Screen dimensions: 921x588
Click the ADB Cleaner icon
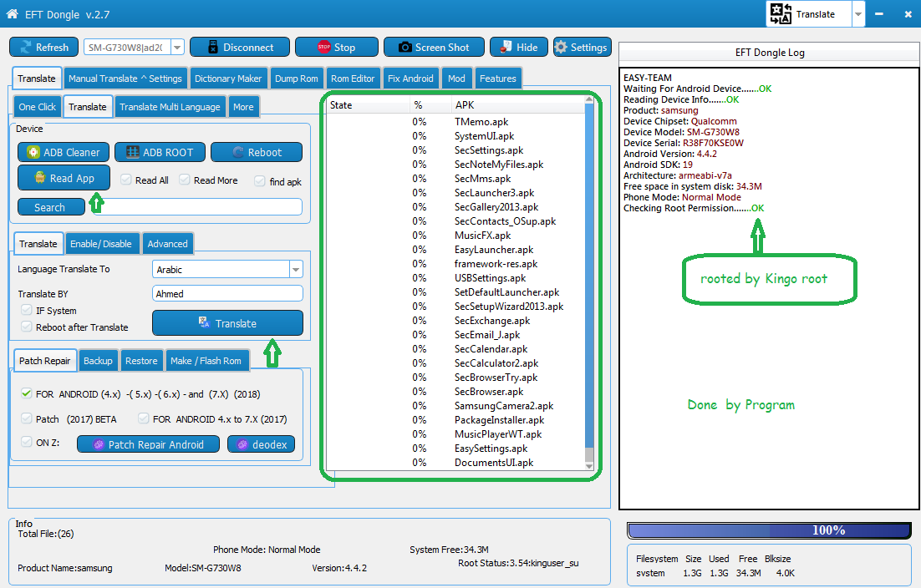click(33, 153)
